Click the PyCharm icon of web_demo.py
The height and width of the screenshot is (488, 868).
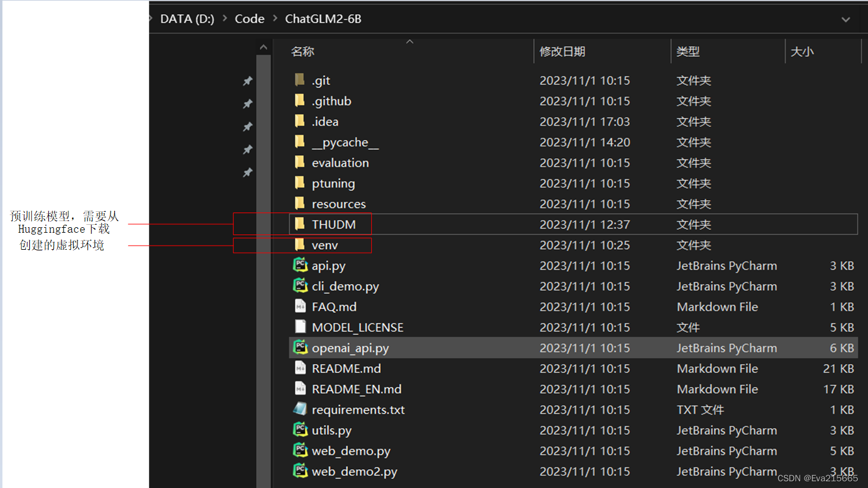click(300, 451)
